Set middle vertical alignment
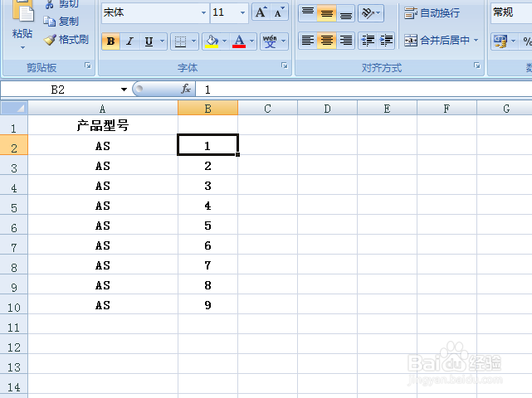 coord(326,13)
